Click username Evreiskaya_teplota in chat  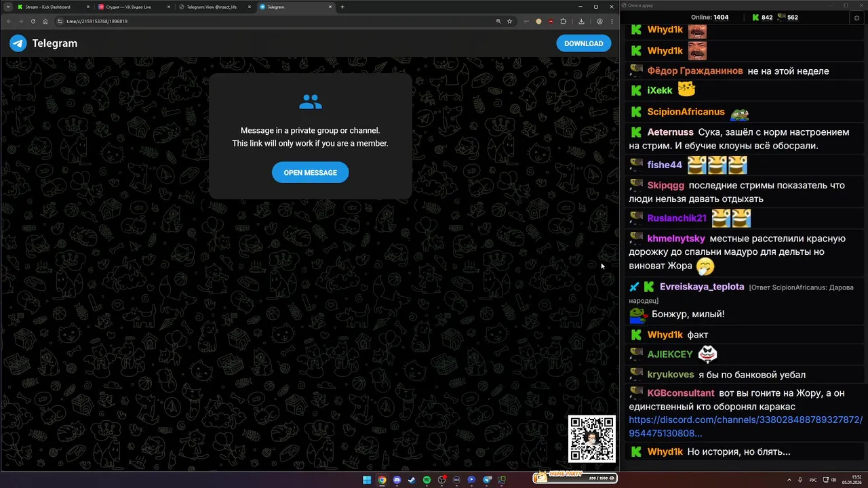[x=702, y=287]
